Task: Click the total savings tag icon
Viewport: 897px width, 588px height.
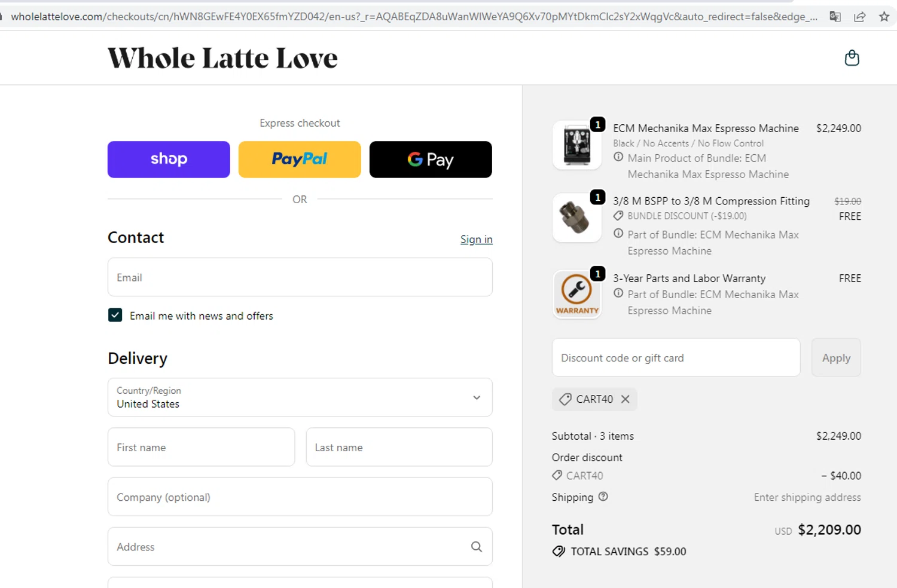Action: pyautogui.click(x=559, y=551)
